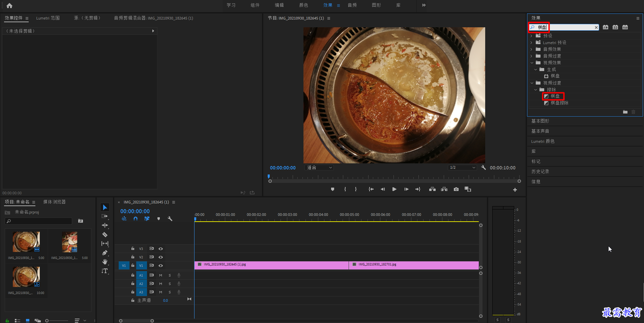Click the Home icon
The image size is (644, 323).
9,5
